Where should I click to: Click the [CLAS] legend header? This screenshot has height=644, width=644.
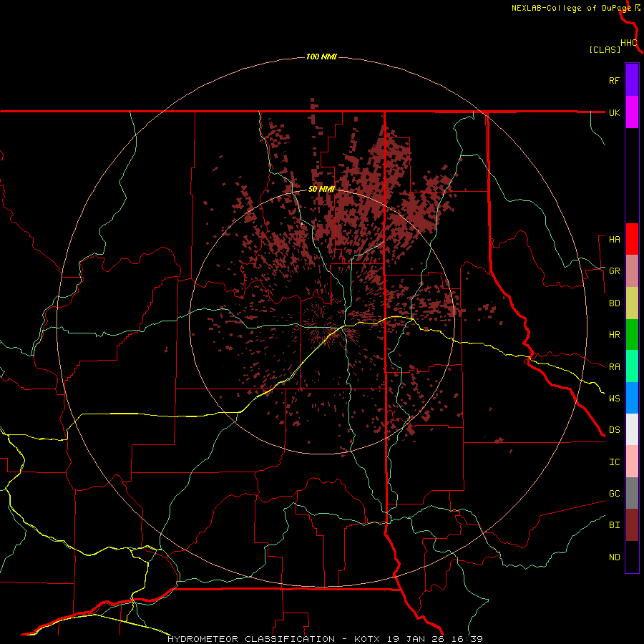605,49
